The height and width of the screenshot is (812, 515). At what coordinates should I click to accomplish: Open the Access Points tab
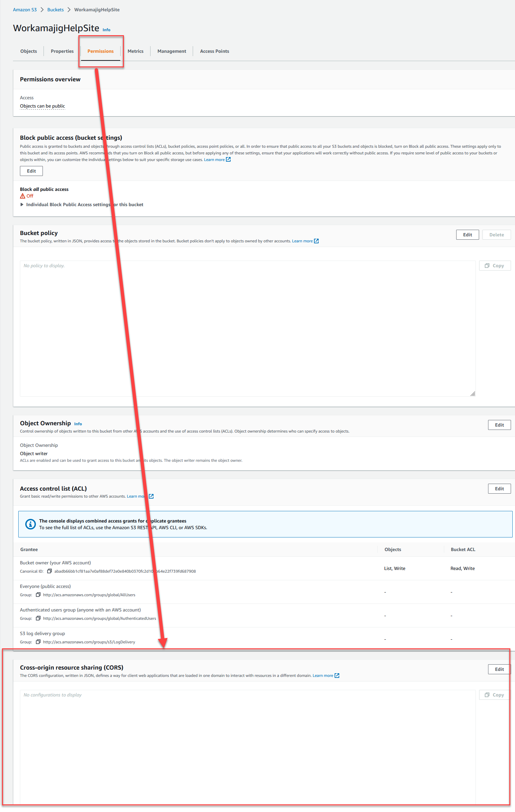click(x=215, y=51)
